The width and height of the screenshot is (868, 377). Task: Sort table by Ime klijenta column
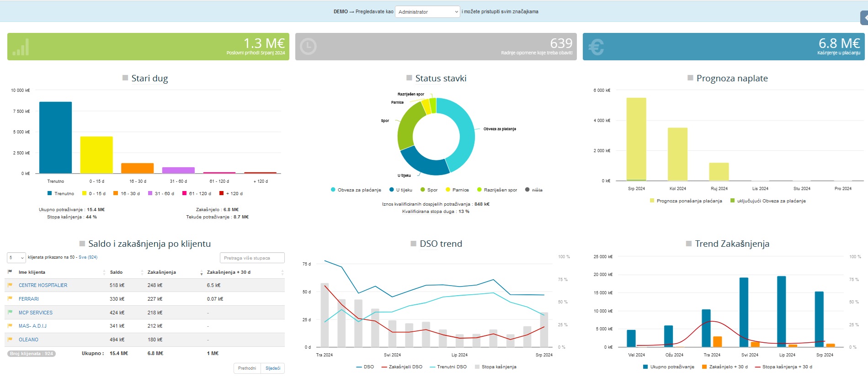[62, 272]
